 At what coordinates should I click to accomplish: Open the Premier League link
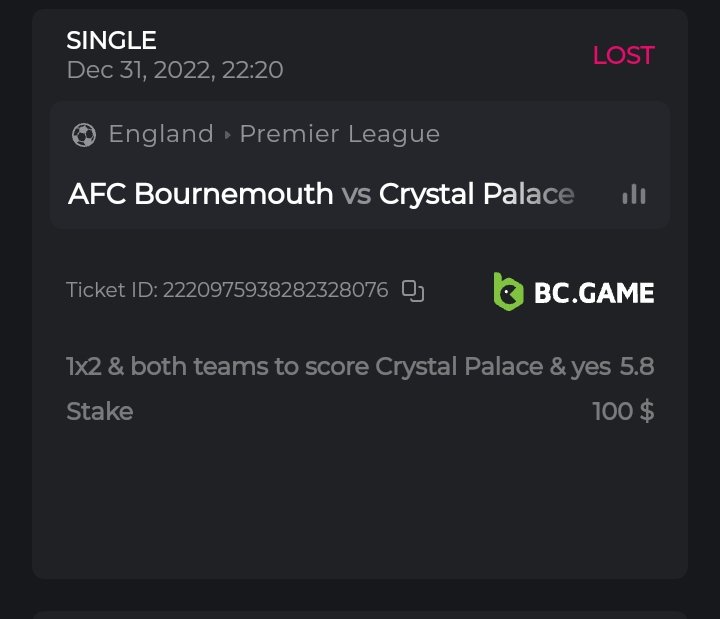tap(339, 134)
